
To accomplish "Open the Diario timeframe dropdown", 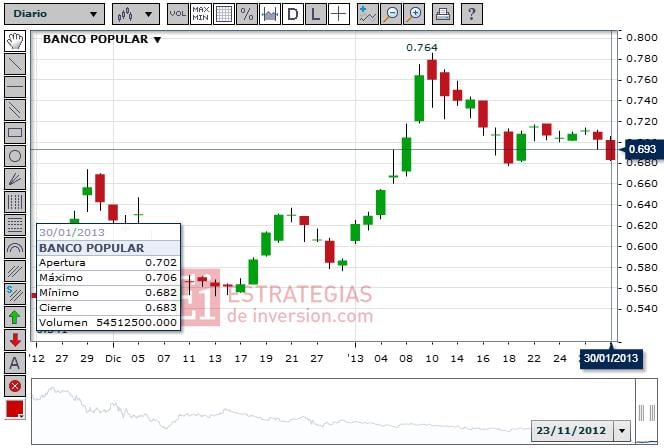I will pos(55,14).
